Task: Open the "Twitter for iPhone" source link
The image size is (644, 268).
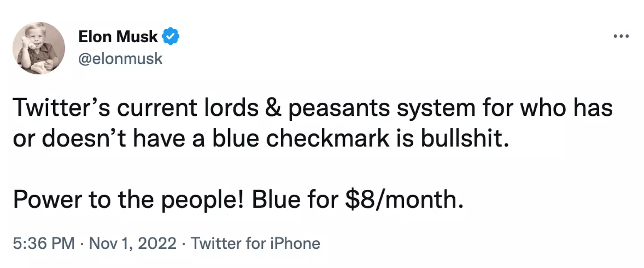Action: (255, 243)
